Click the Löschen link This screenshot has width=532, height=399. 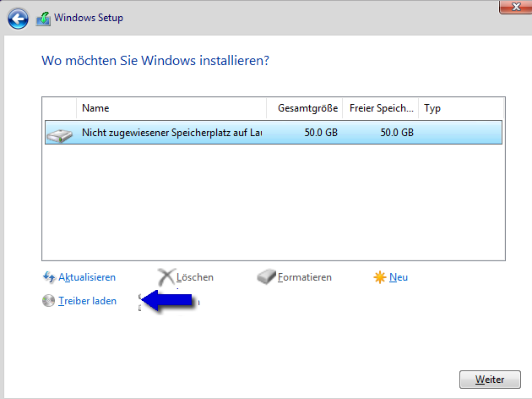pyautogui.click(x=195, y=277)
